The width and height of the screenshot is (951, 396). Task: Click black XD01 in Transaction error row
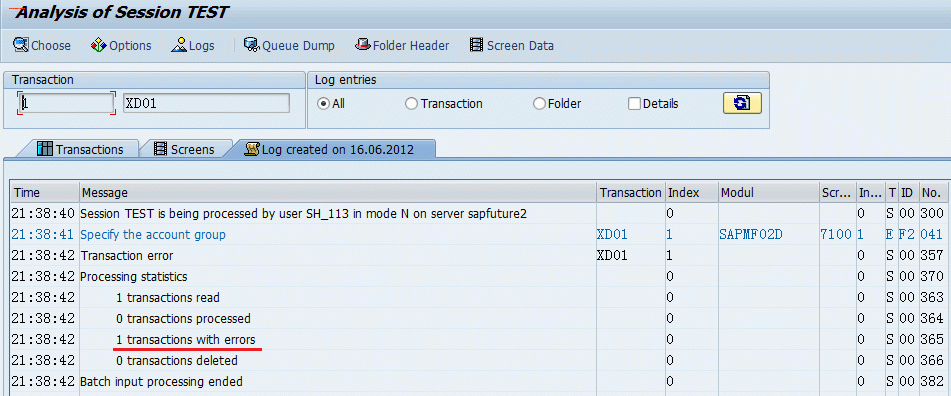612,255
